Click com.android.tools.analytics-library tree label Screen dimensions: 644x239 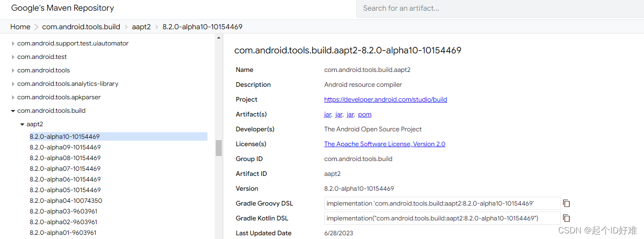coord(68,84)
